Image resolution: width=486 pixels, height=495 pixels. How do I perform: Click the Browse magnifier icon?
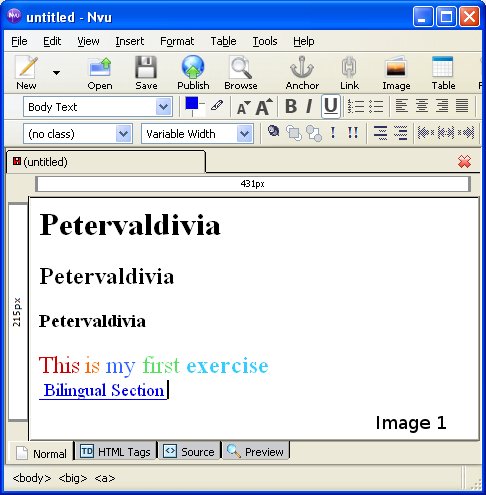click(x=240, y=67)
